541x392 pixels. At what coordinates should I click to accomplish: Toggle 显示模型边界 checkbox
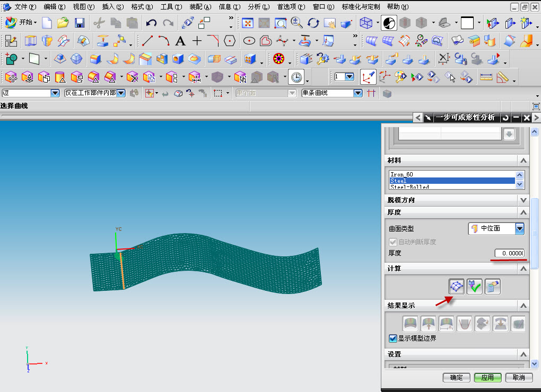pos(392,338)
